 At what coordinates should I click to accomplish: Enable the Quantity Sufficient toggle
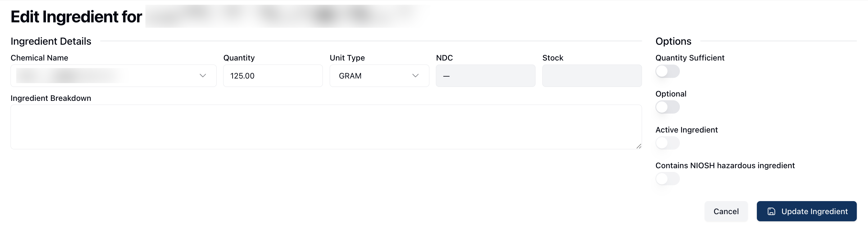pos(667,71)
